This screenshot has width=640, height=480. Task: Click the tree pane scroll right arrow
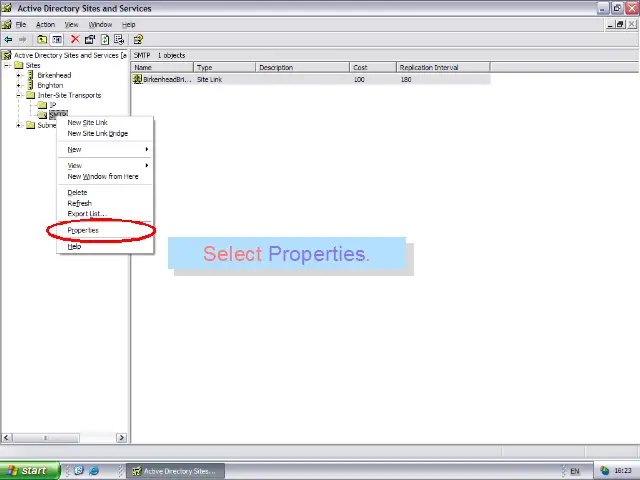(x=121, y=438)
